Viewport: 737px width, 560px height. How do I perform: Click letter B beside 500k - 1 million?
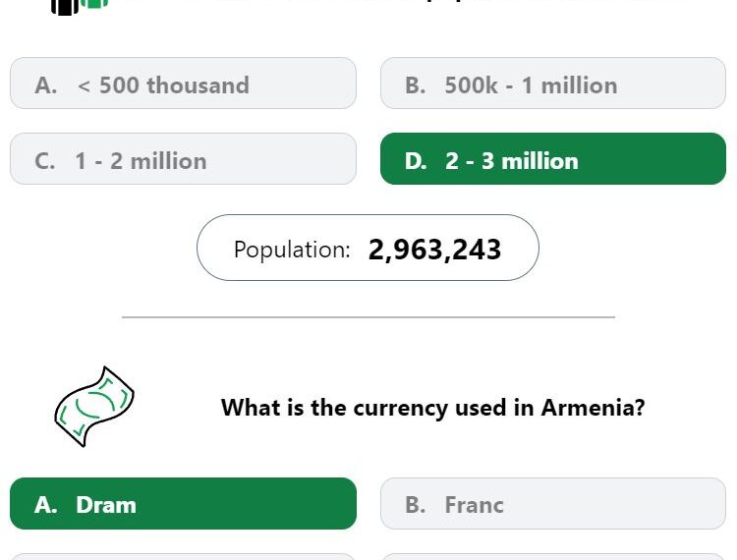coord(416,85)
